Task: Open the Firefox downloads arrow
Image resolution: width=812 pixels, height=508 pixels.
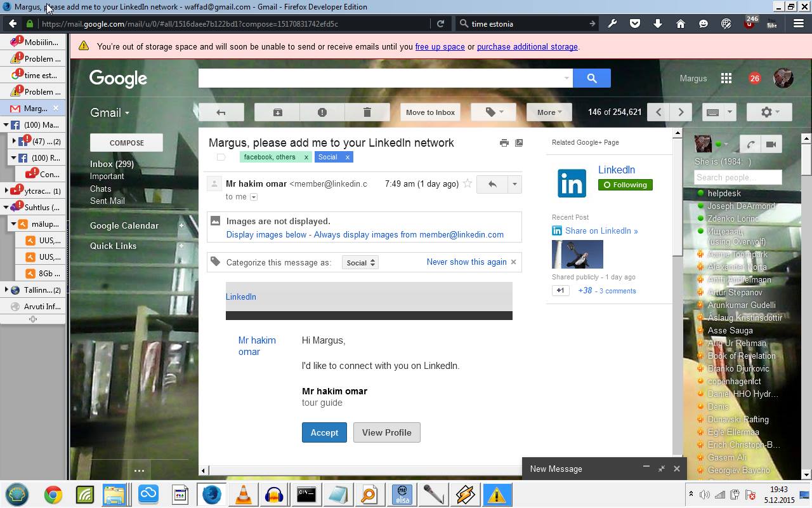Action: click(658, 23)
